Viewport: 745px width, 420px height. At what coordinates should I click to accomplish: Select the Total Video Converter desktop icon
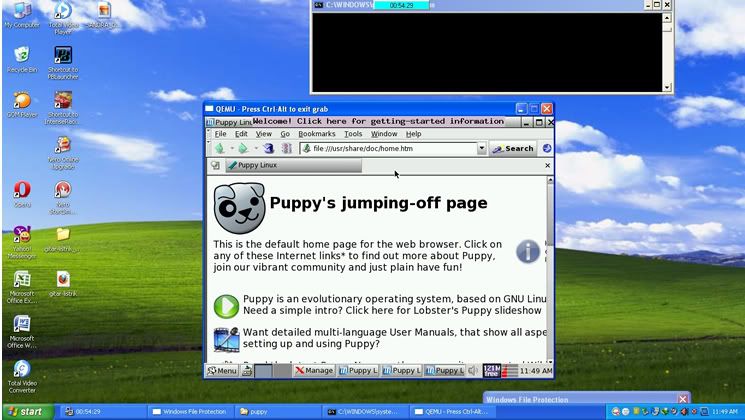point(22,377)
